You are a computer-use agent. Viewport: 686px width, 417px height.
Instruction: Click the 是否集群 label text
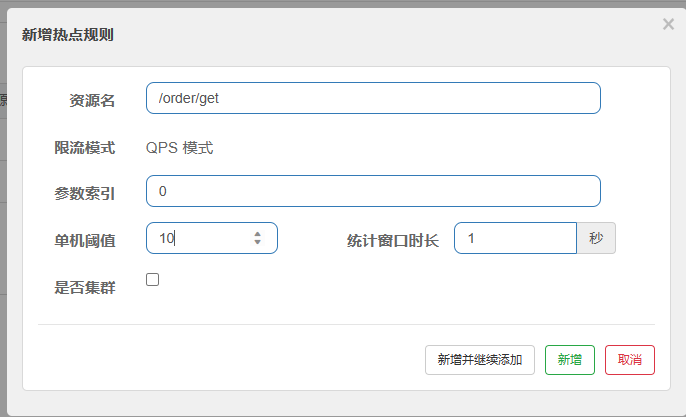(x=84, y=287)
